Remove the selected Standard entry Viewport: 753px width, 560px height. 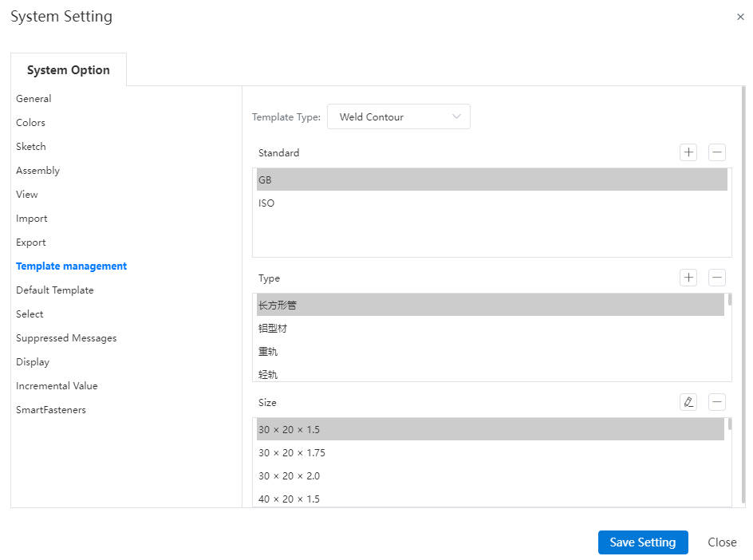716,152
